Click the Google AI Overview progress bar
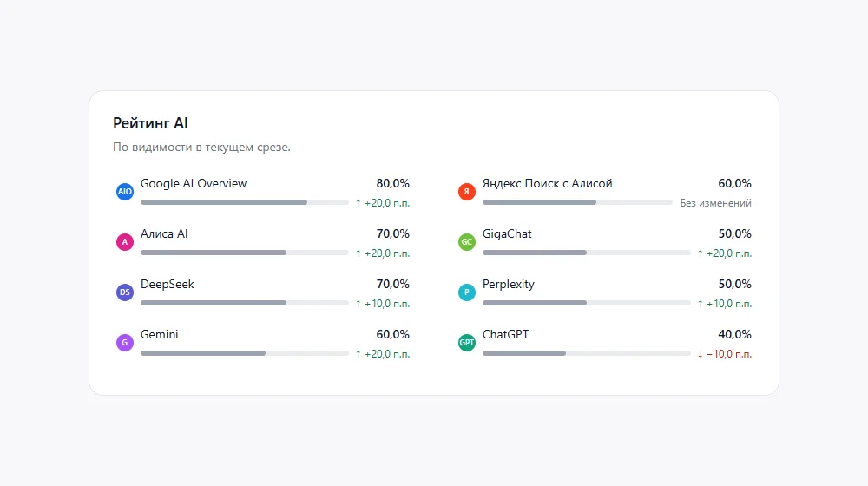The width and height of the screenshot is (868, 486). (245, 202)
